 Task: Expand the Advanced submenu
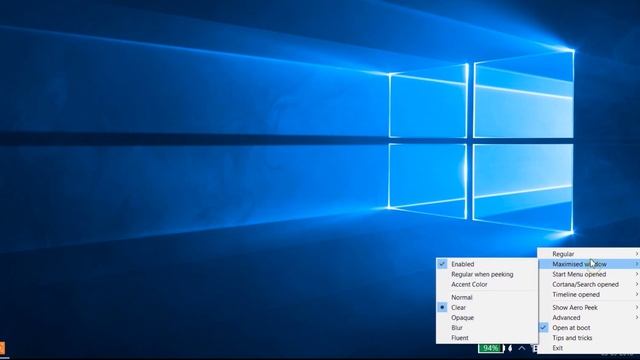[589, 318]
